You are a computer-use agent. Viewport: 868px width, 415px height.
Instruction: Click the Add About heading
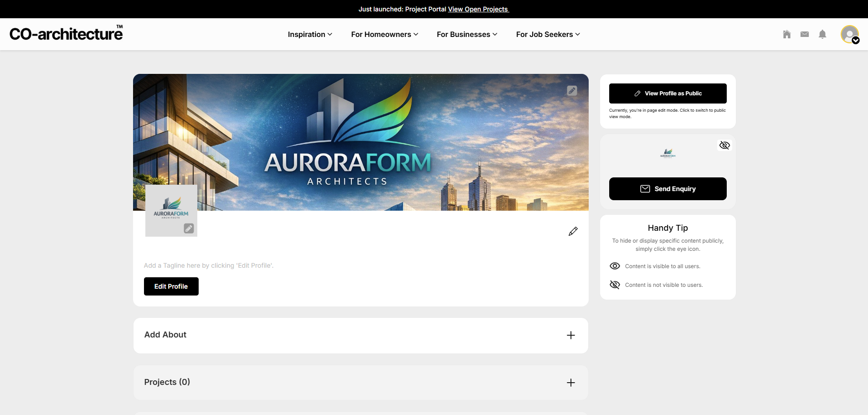pyautogui.click(x=165, y=335)
